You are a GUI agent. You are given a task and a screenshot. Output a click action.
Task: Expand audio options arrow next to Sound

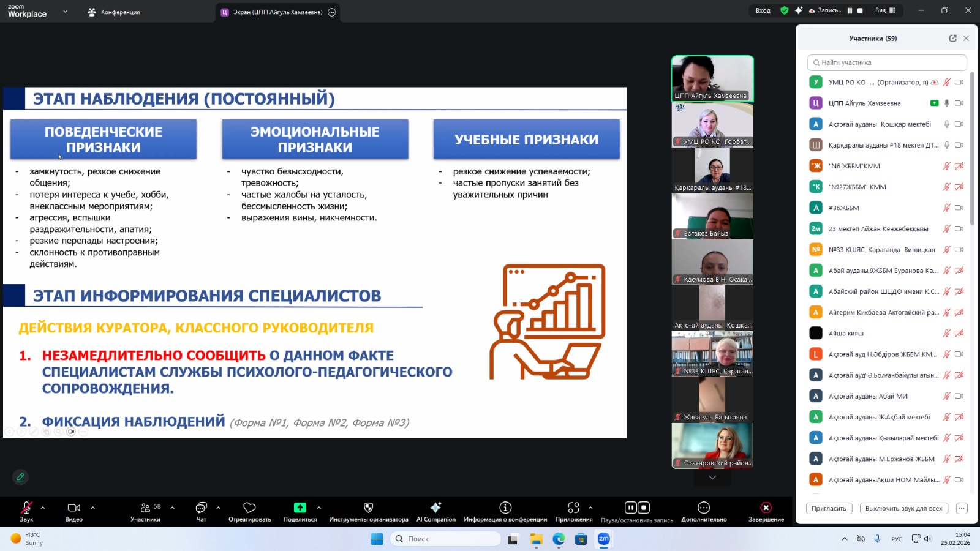[43, 508]
